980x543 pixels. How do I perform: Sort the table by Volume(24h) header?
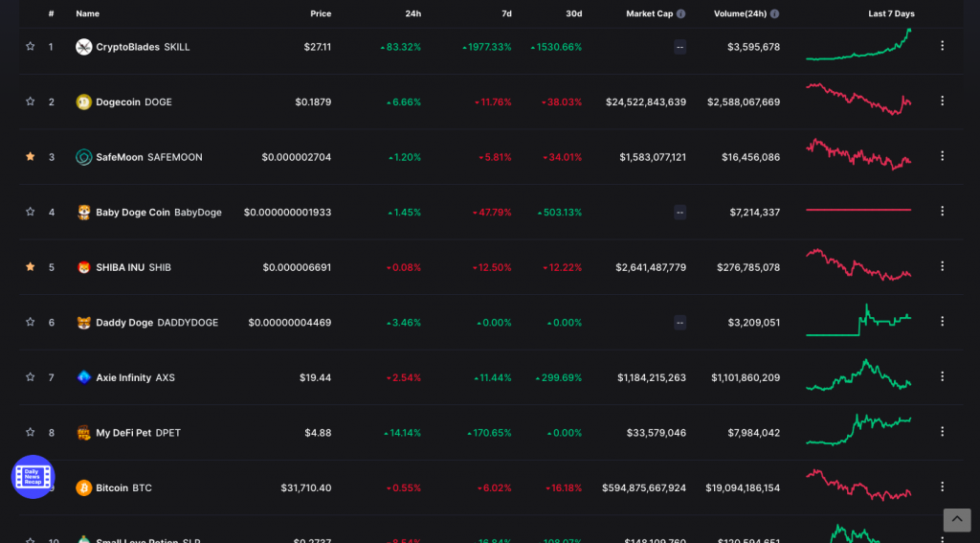(x=740, y=13)
